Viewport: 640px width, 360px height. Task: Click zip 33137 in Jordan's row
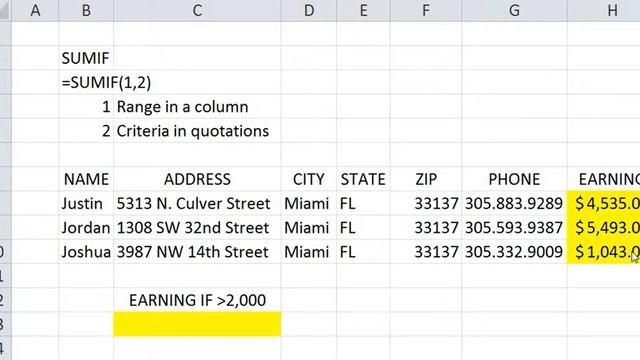coord(426,227)
